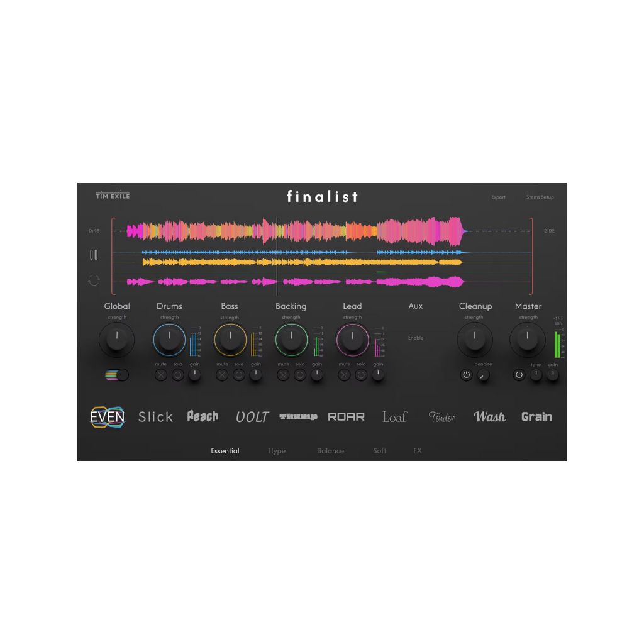The height and width of the screenshot is (644, 644).
Task: Click the Lead strength knob
Action: [352, 340]
